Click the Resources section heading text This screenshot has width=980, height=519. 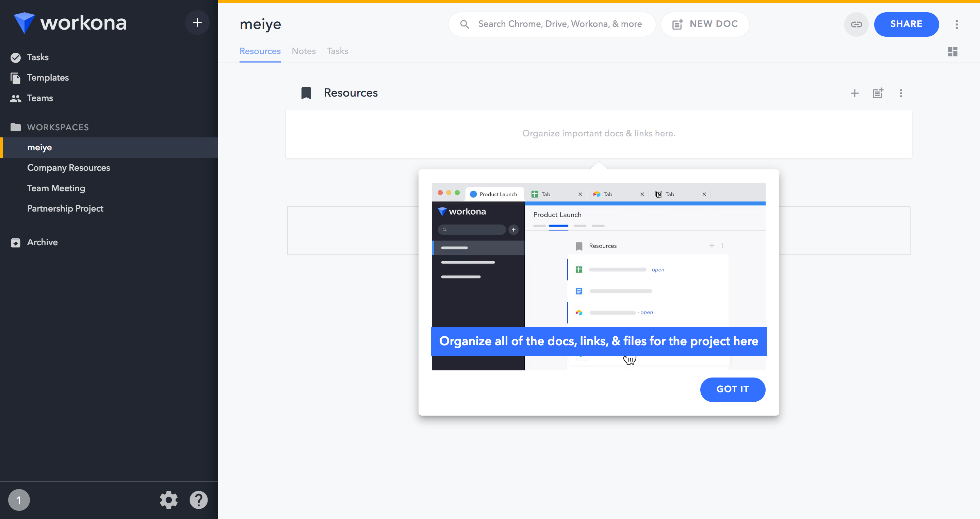(350, 93)
